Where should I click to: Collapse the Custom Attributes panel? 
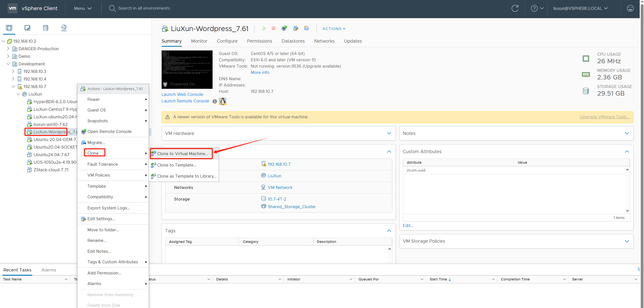(627, 152)
